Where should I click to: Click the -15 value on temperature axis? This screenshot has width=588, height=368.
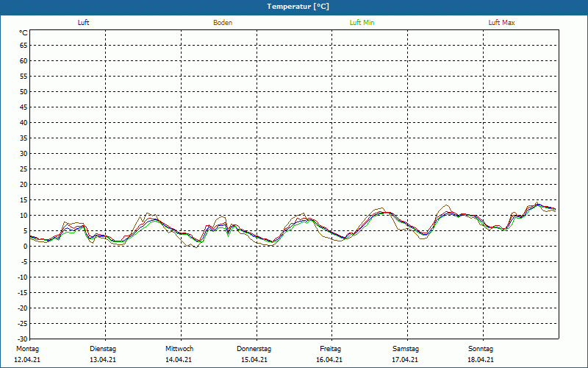(x=23, y=292)
